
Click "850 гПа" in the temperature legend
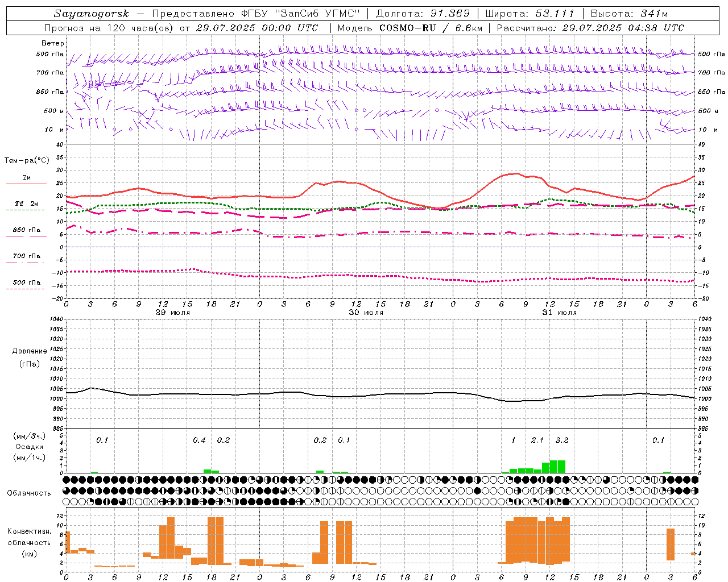point(27,230)
